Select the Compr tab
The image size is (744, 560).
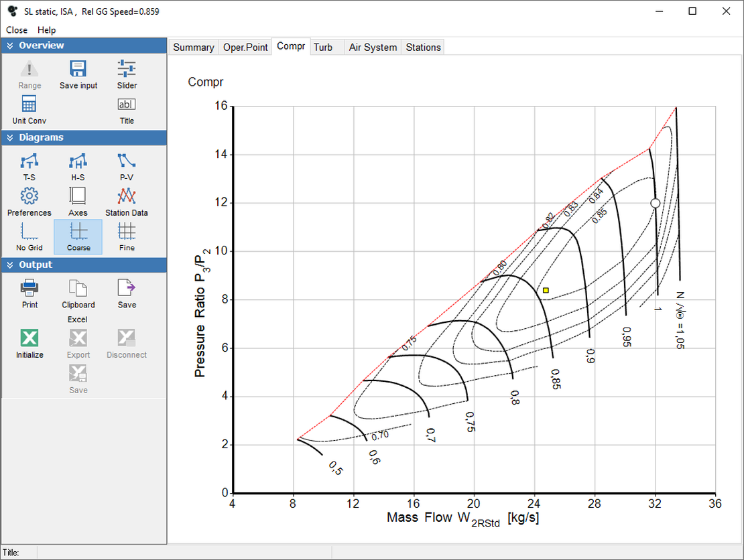291,46
